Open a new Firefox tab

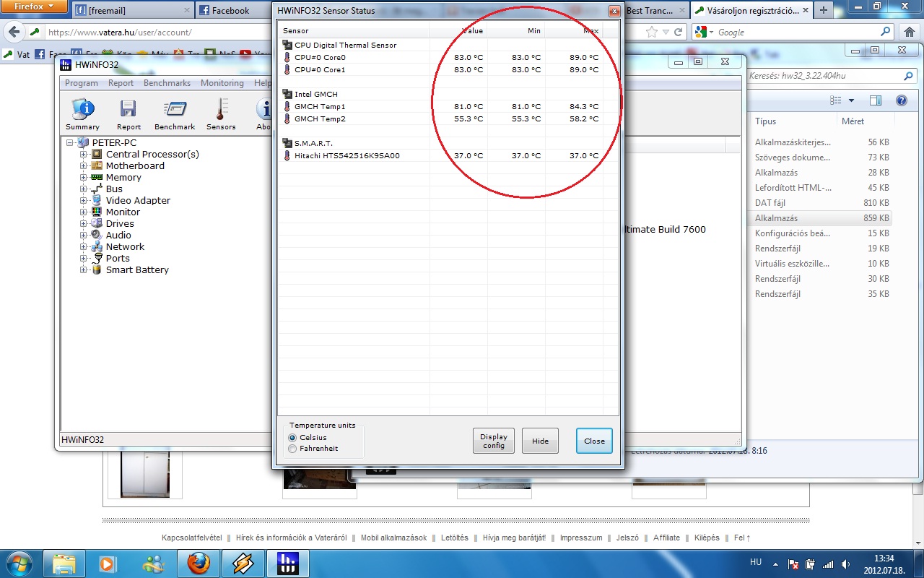tap(824, 10)
